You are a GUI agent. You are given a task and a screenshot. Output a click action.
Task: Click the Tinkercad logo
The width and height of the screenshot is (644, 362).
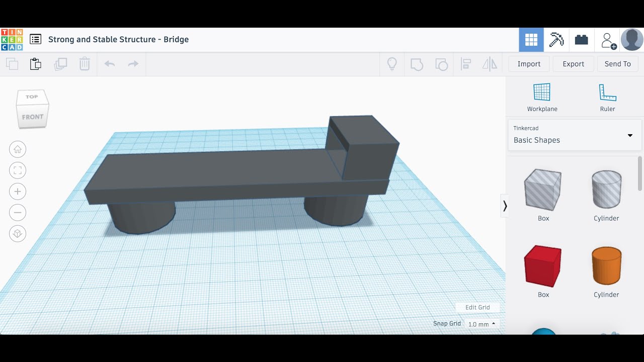[x=12, y=40]
